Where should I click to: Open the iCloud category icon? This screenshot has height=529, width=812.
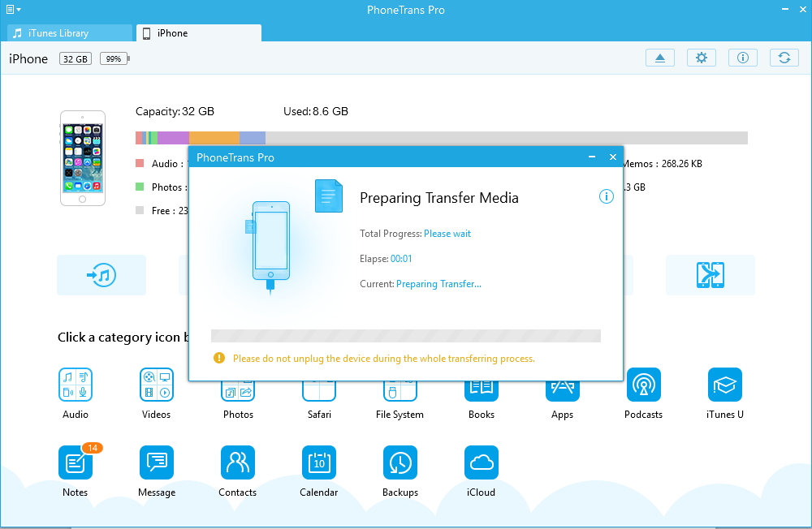point(481,463)
